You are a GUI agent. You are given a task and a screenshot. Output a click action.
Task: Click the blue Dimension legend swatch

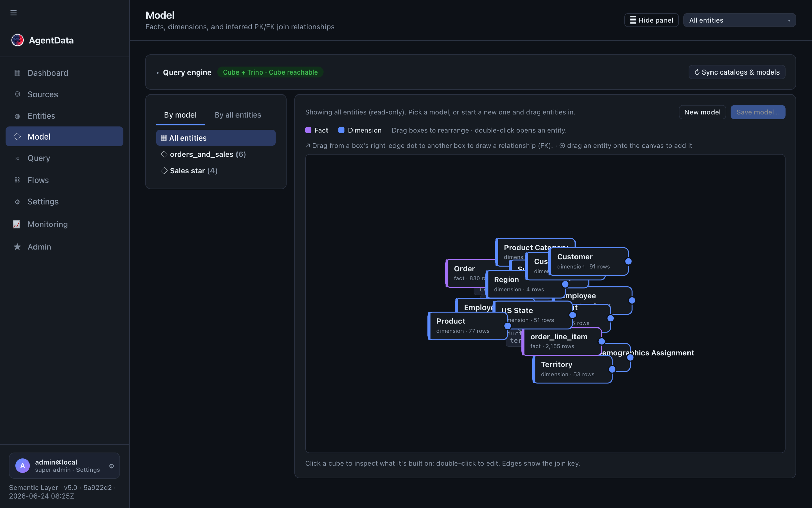point(341,130)
